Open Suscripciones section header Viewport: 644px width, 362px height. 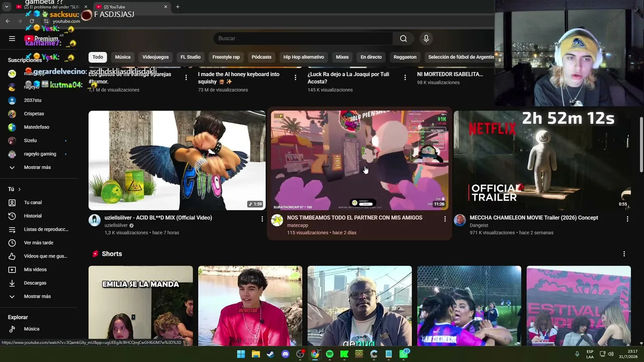pyautogui.click(x=25, y=60)
